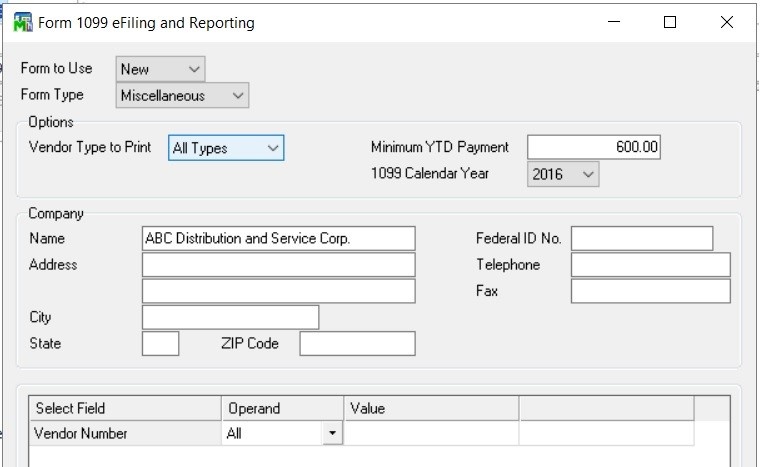Click the Minimum YTD Payment field
This screenshot has height=467, width=768.
[594, 147]
